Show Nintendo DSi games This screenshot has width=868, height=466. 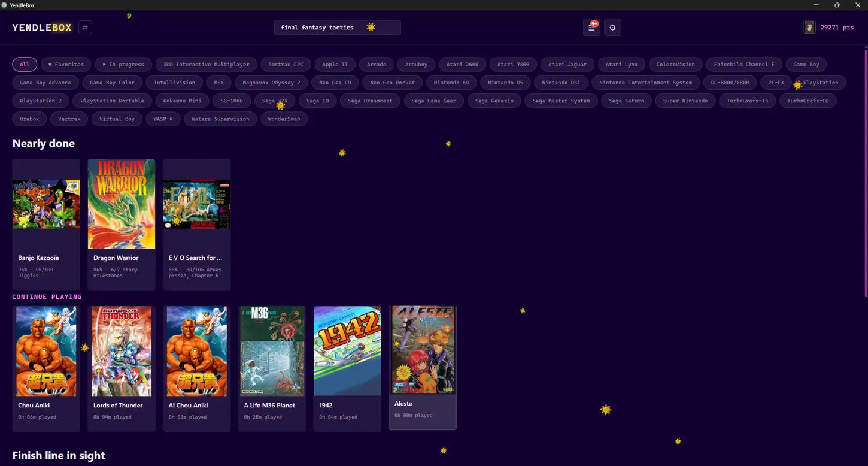click(561, 83)
